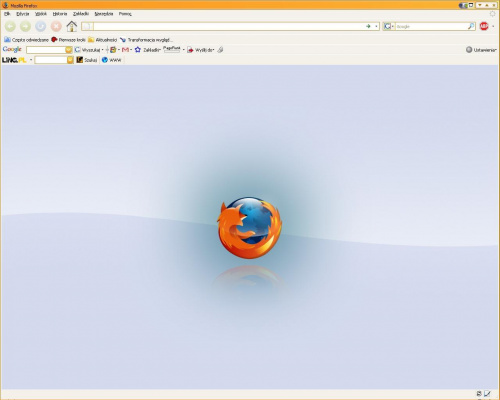500x400 pixels.
Task: Click the highlighter pencil icon on Google toolbar
Action: click(220, 50)
